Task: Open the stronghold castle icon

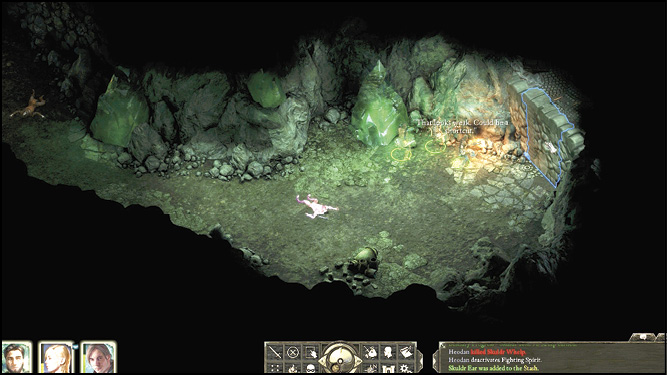Action: pos(388,368)
